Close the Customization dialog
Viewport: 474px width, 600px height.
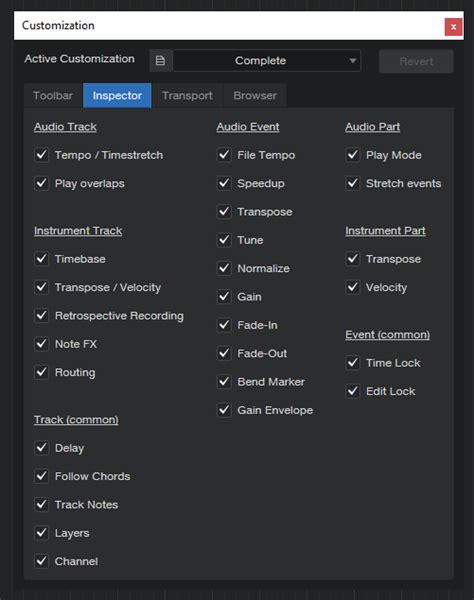click(453, 27)
